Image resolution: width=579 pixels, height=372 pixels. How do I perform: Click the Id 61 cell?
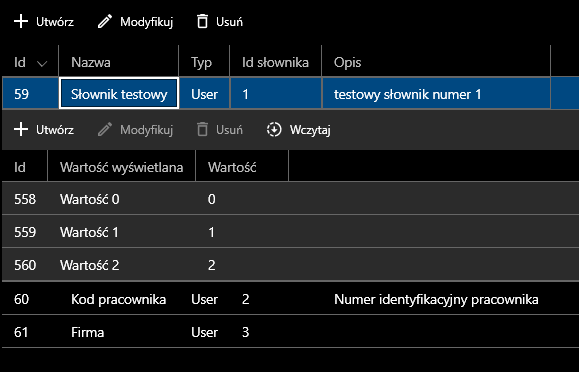point(21,332)
